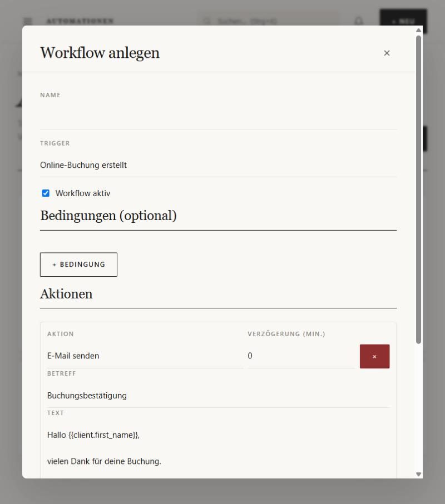Click the text line 'vielen Dank für deine Buchung.'
This screenshot has width=445, height=504.
click(104, 461)
